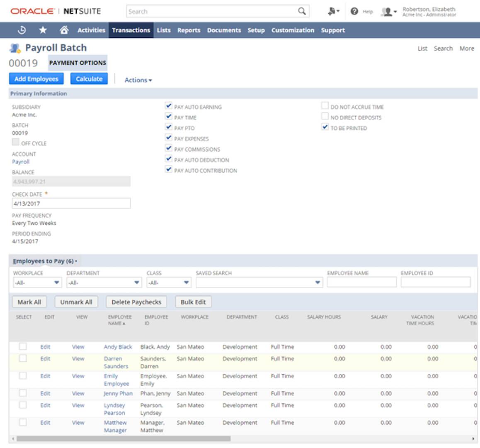Go to the Home dashboard icon
This screenshot has width=480, height=448.
[64, 30]
